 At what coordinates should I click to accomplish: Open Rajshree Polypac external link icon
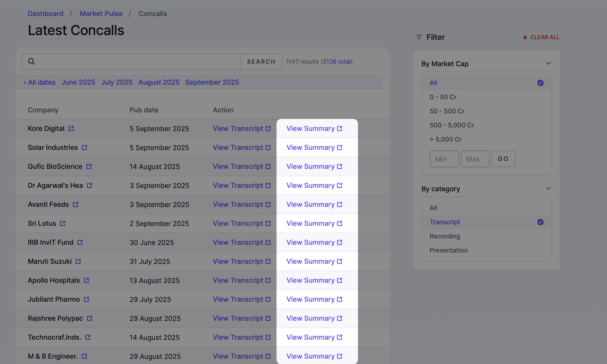tap(90, 318)
